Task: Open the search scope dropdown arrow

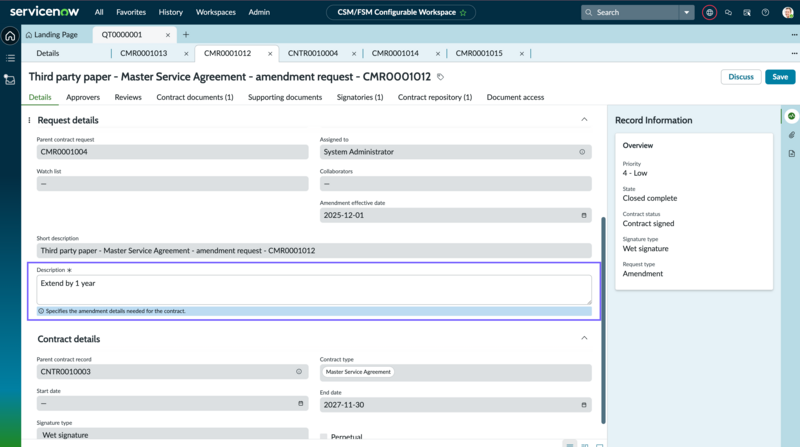Action: tap(687, 12)
